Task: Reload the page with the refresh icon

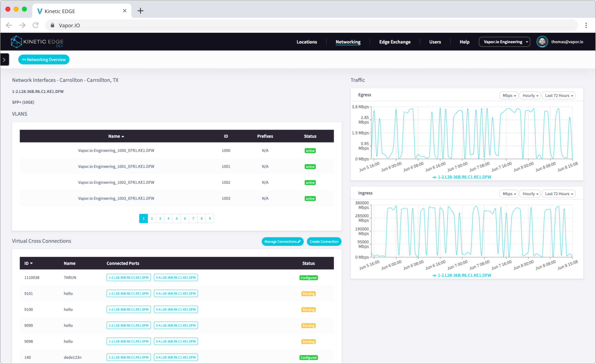Action: point(36,25)
